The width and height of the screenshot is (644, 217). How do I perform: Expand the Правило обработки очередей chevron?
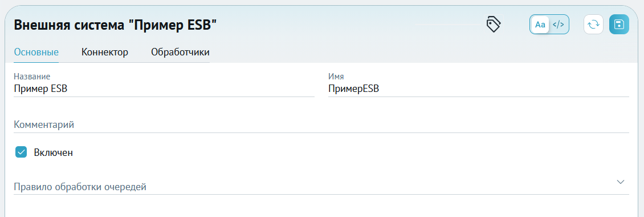621,182
